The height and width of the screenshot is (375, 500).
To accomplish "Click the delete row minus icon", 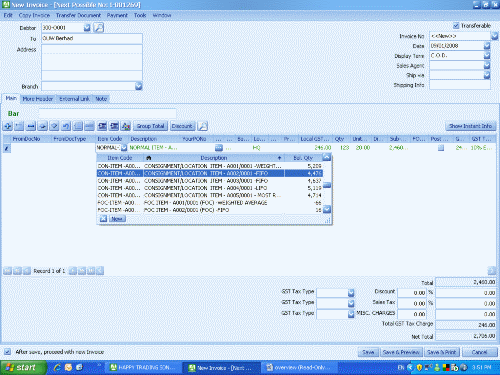I will click(31, 126).
